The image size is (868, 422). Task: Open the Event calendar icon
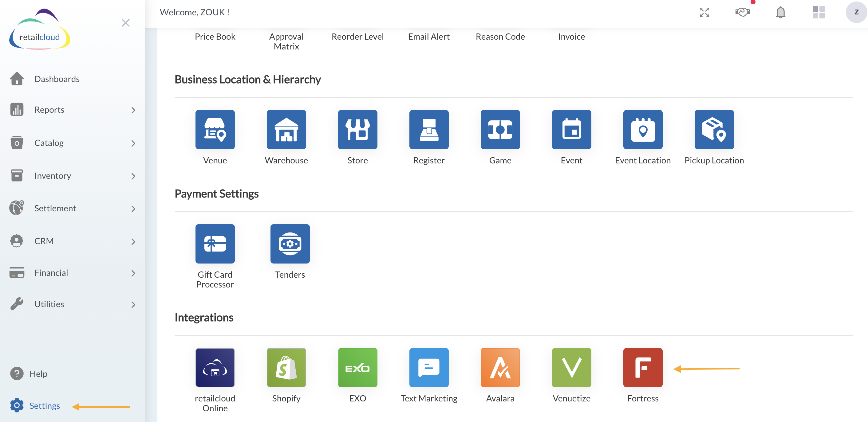pyautogui.click(x=571, y=130)
